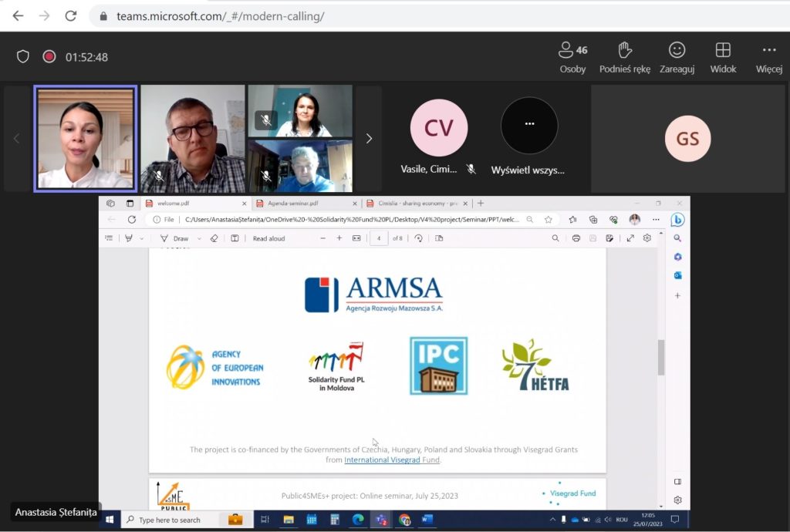Image resolution: width=790 pixels, height=532 pixels.
Task: Open File Explorer from the taskbar
Action: point(289,520)
